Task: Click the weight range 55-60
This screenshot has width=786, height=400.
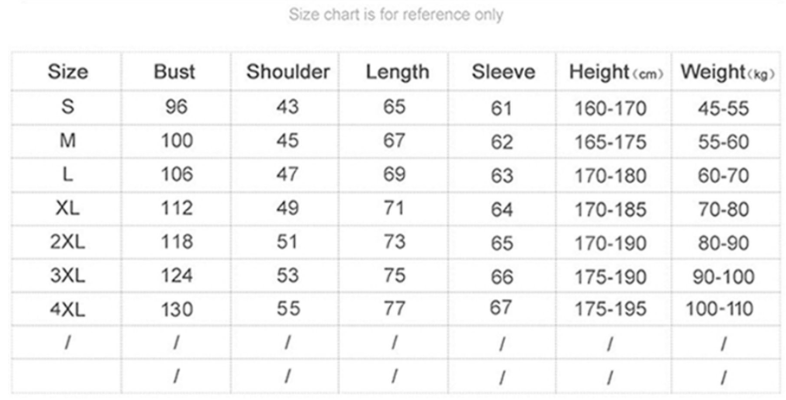Action: click(724, 142)
